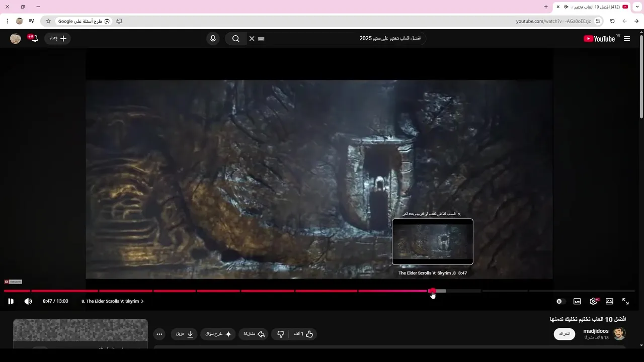Start voice search with microphone icon
The image size is (644, 362).
[213, 39]
